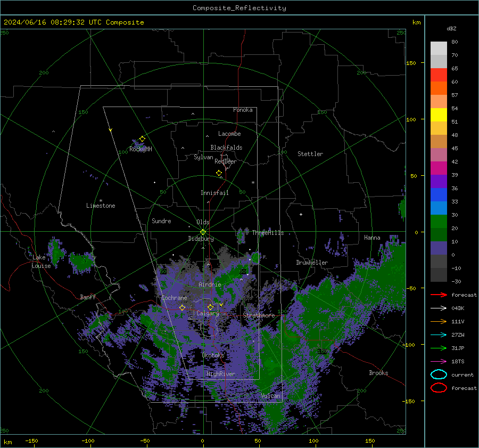Pick the light blue swatch in dBZ scale

pos(439,208)
